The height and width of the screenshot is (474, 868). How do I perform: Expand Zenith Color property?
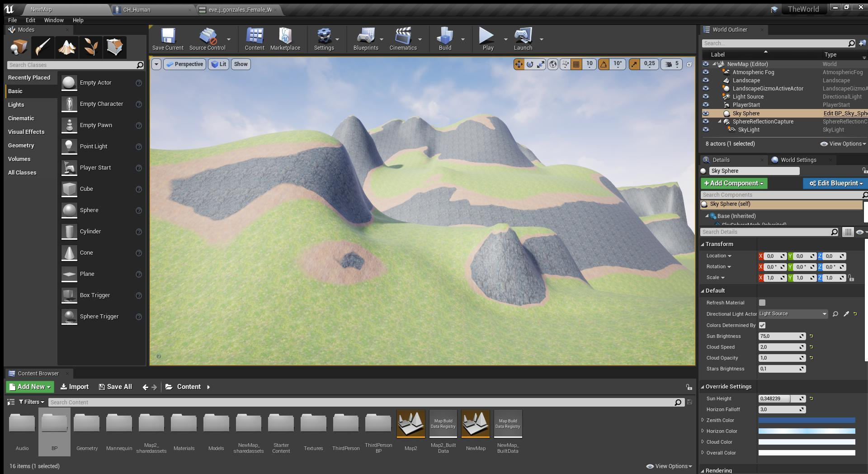(x=703, y=420)
